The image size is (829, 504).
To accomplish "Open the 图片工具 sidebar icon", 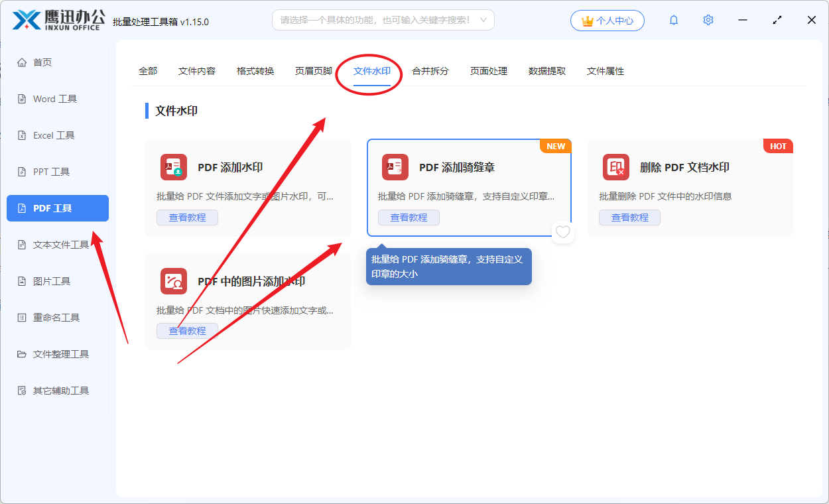I will click(22, 281).
